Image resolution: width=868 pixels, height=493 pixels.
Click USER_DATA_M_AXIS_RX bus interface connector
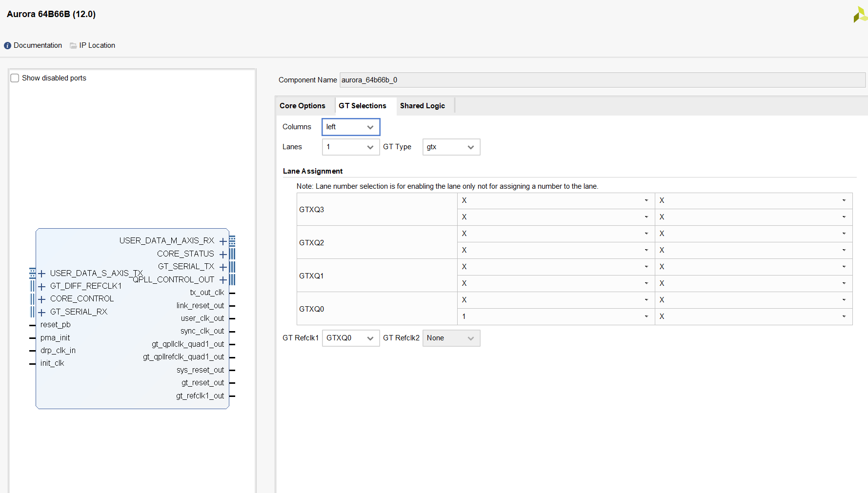[232, 241]
